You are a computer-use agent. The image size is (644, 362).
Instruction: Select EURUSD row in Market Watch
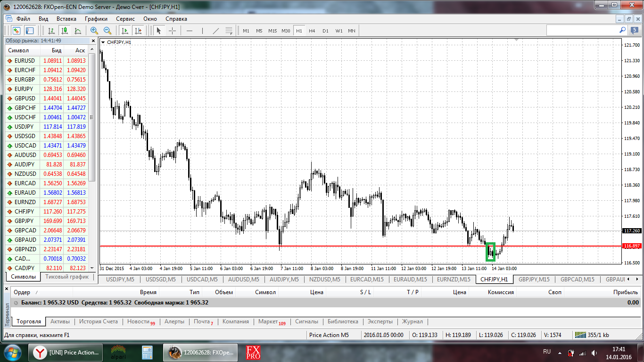coord(46,61)
